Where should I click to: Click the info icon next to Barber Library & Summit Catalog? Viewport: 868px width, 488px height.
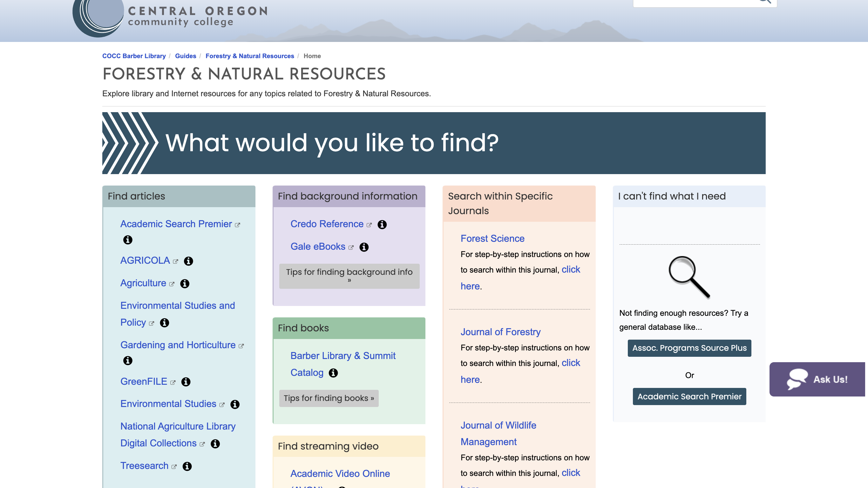click(x=333, y=372)
